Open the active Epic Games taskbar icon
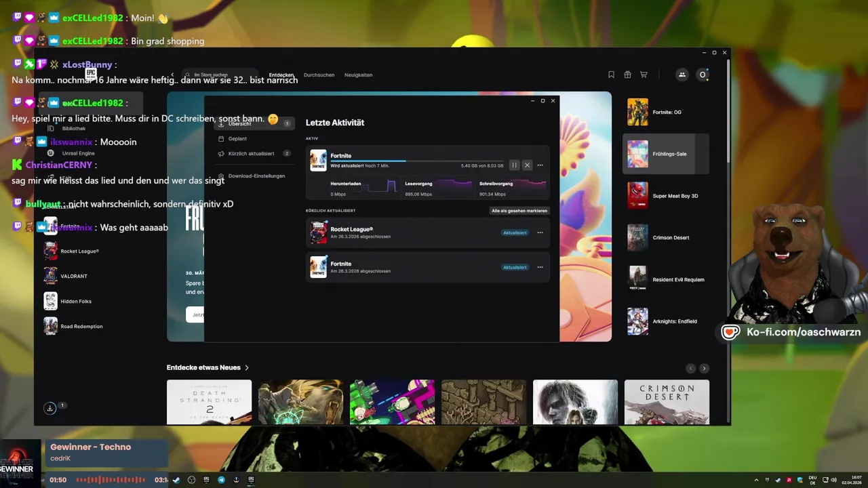 point(251,480)
